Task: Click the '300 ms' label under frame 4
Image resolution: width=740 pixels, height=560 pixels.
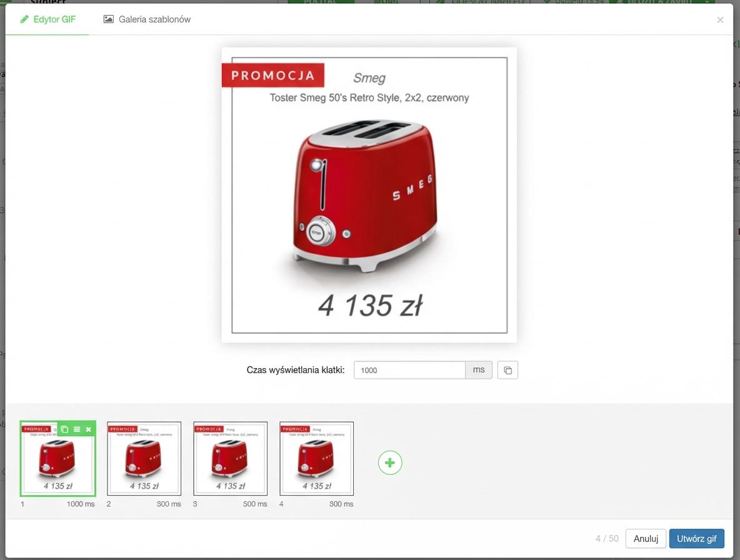Action: click(x=341, y=504)
